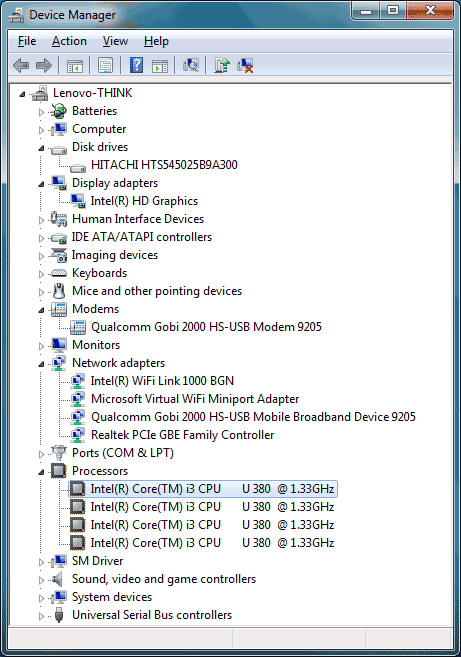Click the Universal Serial Bus icon
Image resolution: width=461 pixels, height=657 pixels.
[x=59, y=615]
